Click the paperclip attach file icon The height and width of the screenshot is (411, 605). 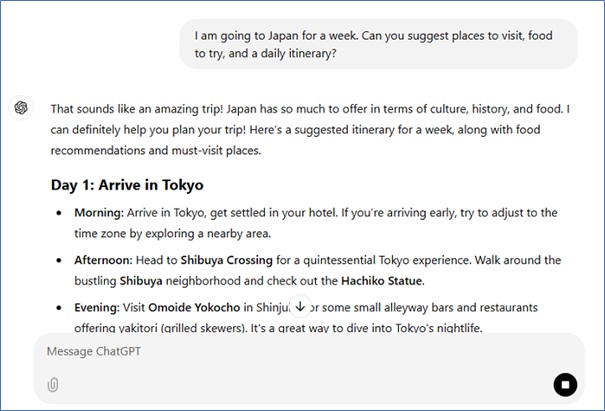pos(53,384)
